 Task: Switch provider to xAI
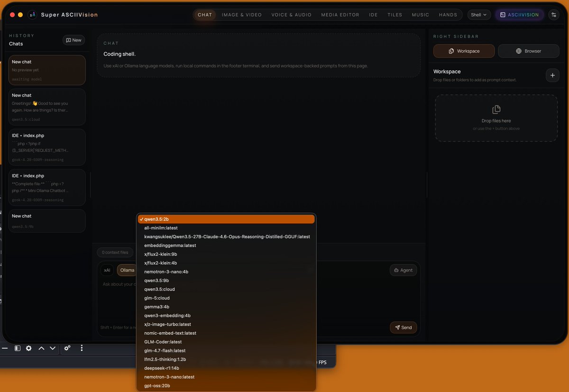point(107,270)
